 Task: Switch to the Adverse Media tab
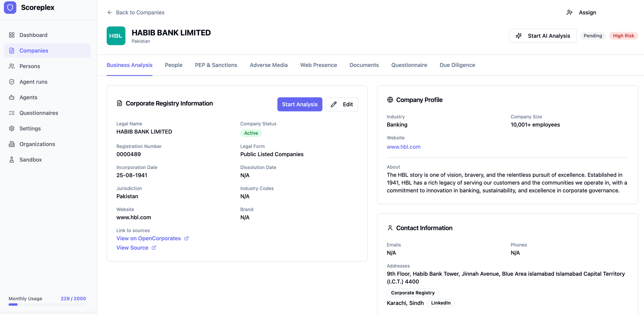pos(269,65)
